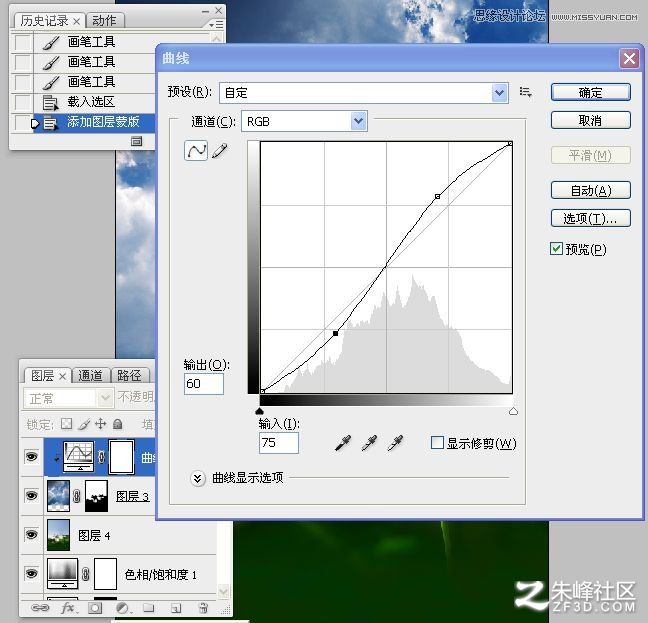Switch to the 动作 tab

(x=105, y=21)
